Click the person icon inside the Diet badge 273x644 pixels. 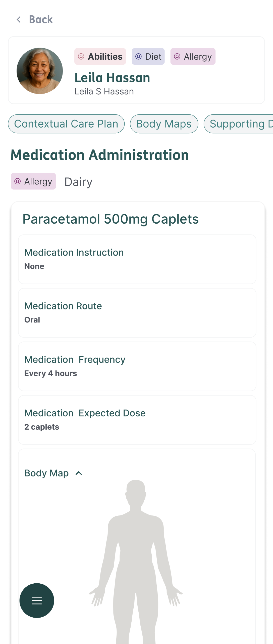(x=138, y=57)
